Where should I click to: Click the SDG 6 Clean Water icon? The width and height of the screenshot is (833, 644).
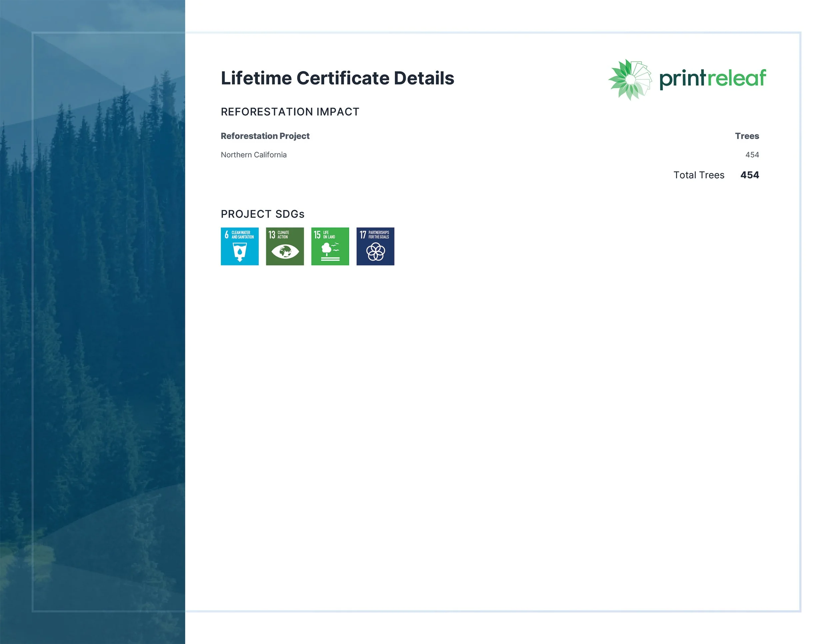coord(240,246)
